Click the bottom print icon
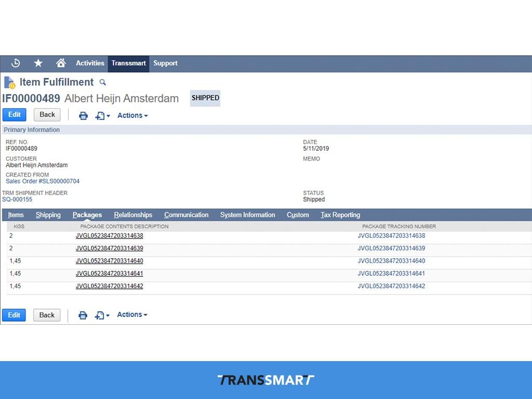 point(83,315)
